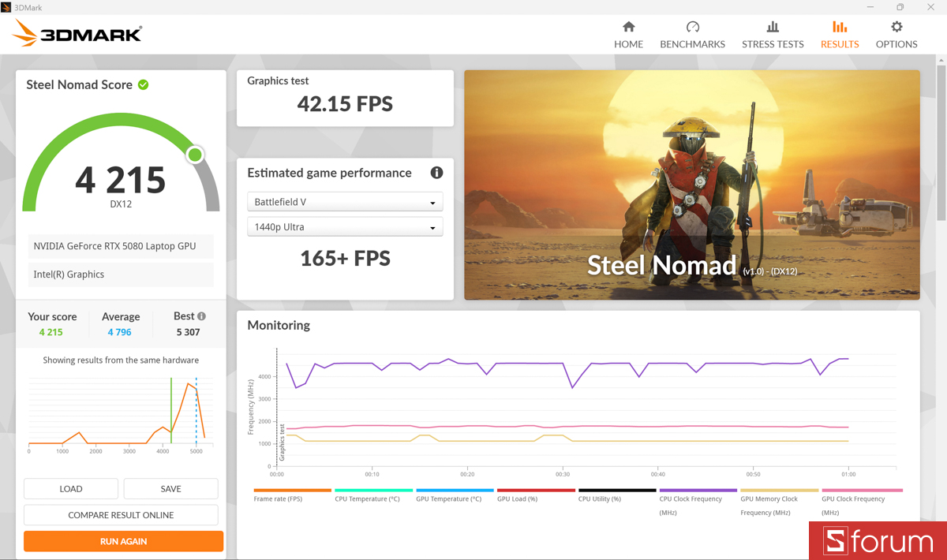Click the Steel Nomad benchmark image

point(692,185)
